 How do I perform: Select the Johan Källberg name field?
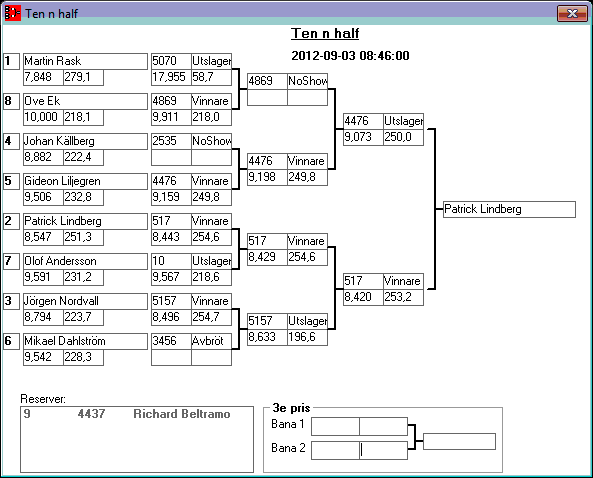[x=85, y=141]
